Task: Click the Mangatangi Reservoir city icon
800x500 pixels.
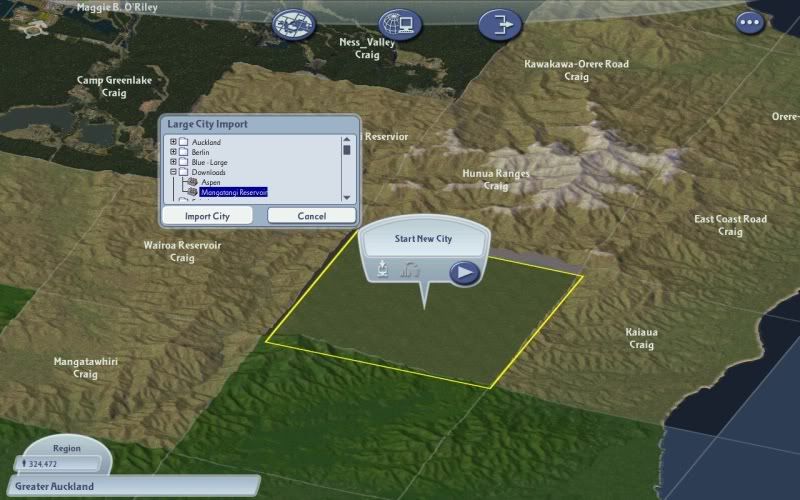Action: coord(192,192)
